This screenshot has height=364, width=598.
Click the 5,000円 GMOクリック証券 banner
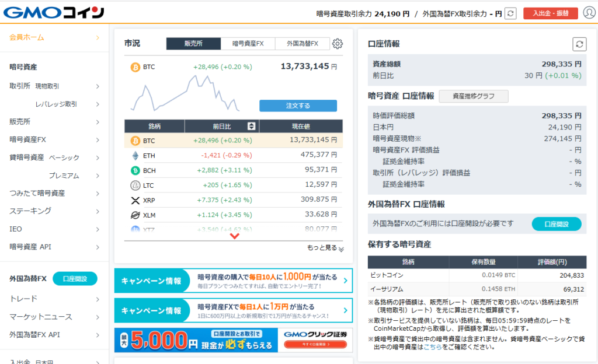coord(233,340)
